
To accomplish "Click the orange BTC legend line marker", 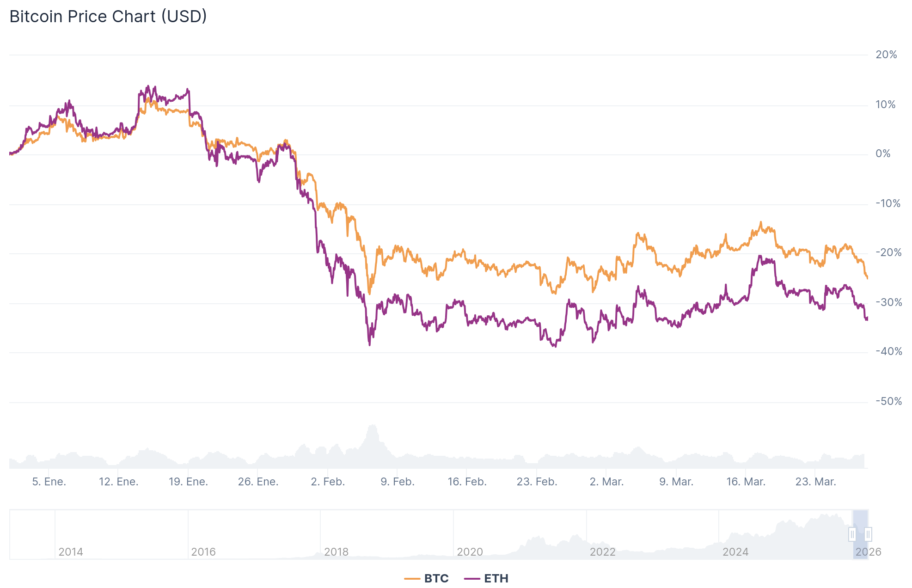I will [412, 579].
